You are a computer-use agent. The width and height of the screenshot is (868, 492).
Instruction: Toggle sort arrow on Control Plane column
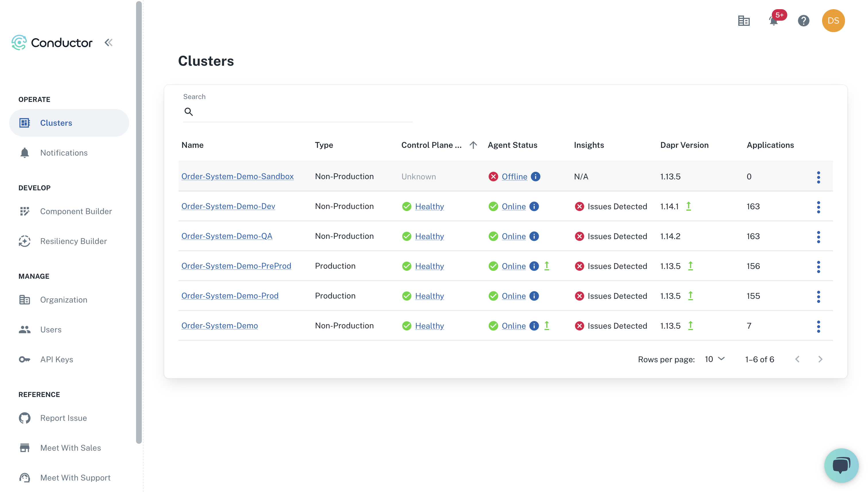[473, 145]
